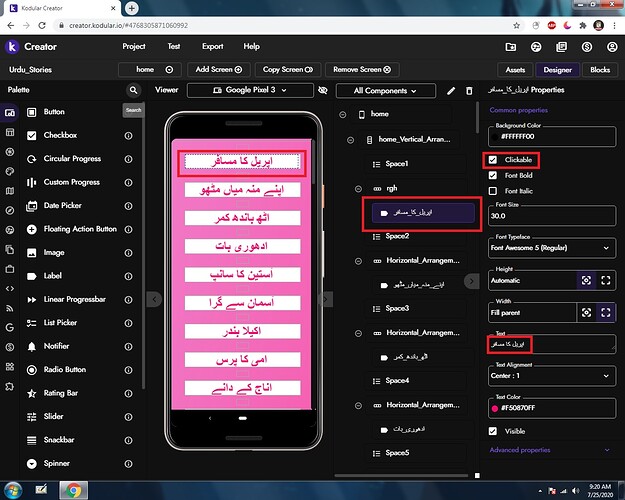This screenshot has width=625, height=500.
Task: Toggle the Font Bold checkbox
Action: pyautogui.click(x=492, y=175)
